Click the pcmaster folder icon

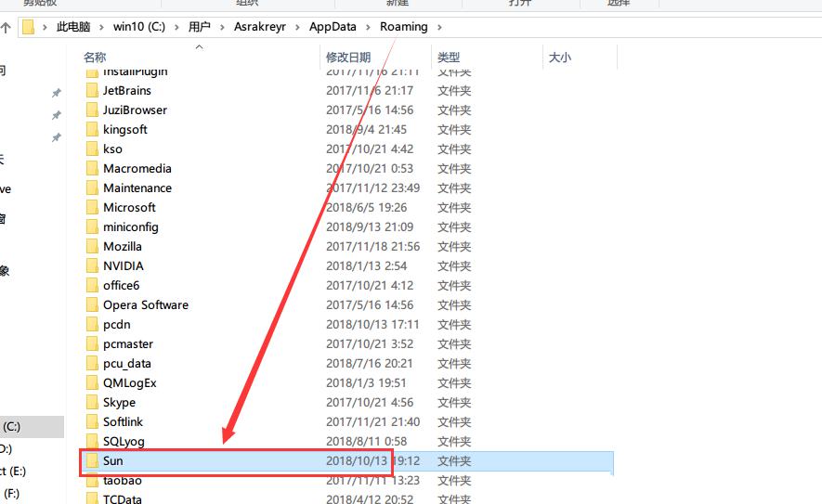(92, 343)
